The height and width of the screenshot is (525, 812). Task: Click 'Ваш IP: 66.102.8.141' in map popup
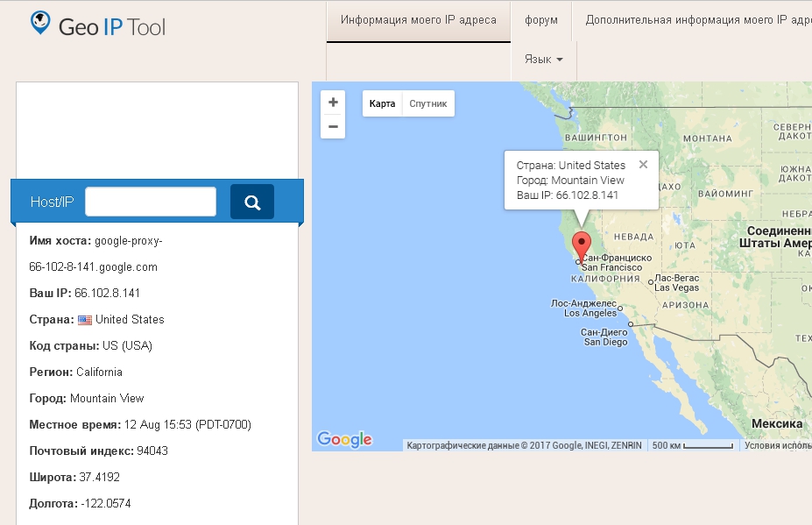point(567,195)
